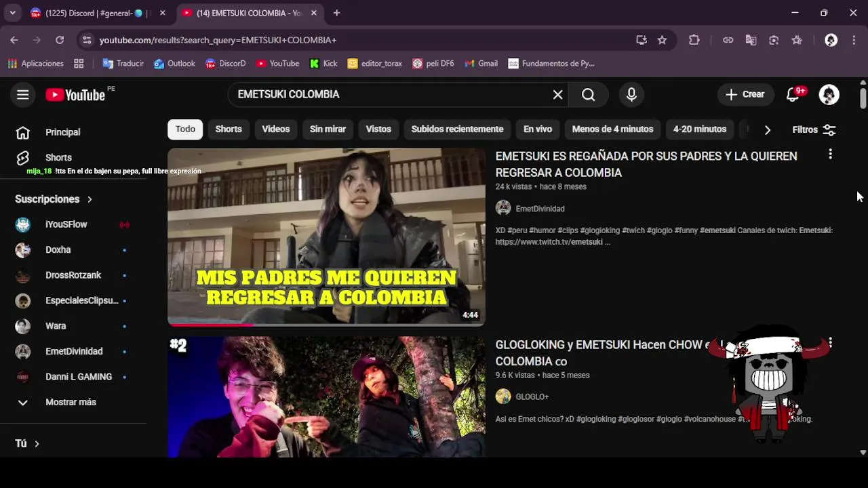Open browser extensions puzzle icon
Screen dimensions: 868x488
694,40
